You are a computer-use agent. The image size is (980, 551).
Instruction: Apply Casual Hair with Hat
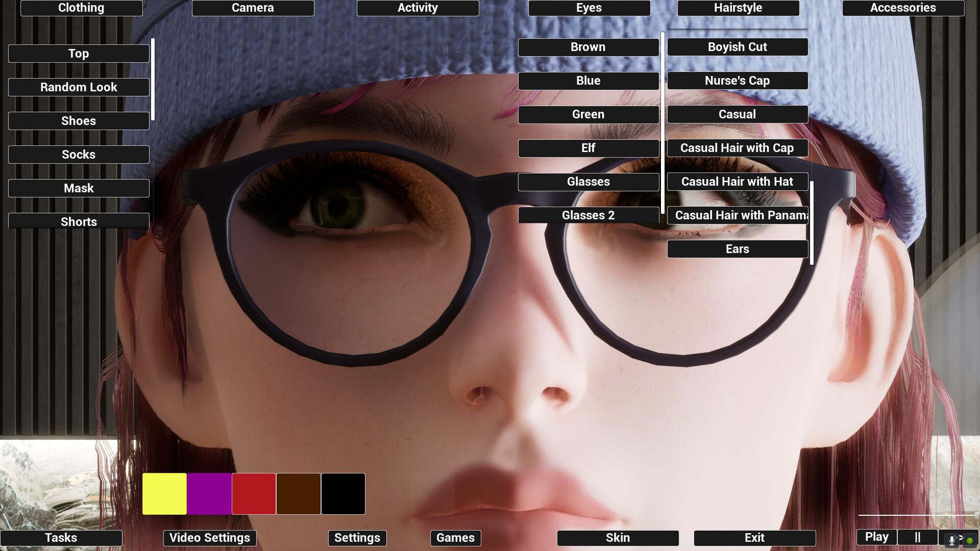point(737,182)
